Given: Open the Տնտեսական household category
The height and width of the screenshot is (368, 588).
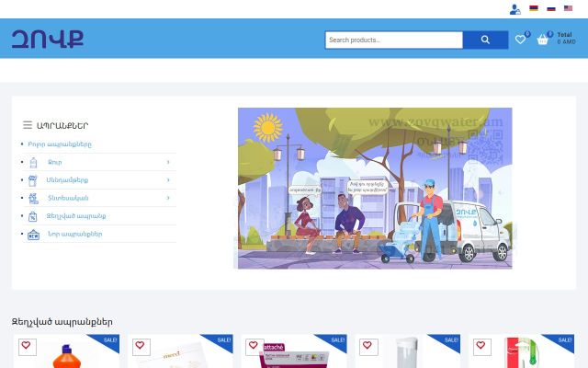Looking at the screenshot, I should (x=68, y=198).
